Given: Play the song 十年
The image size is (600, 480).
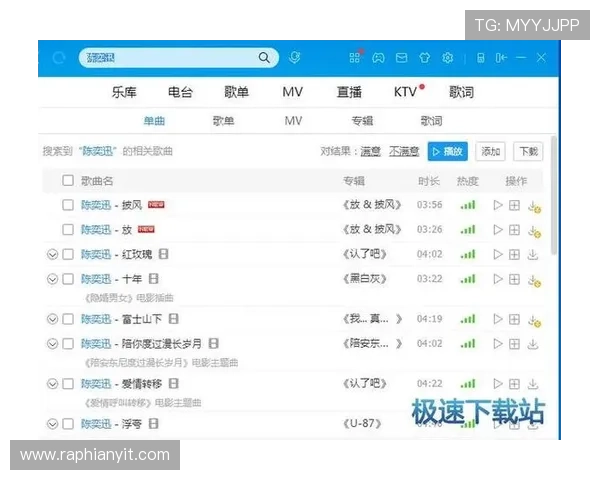Looking at the screenshot, I should tap(498, 279).
